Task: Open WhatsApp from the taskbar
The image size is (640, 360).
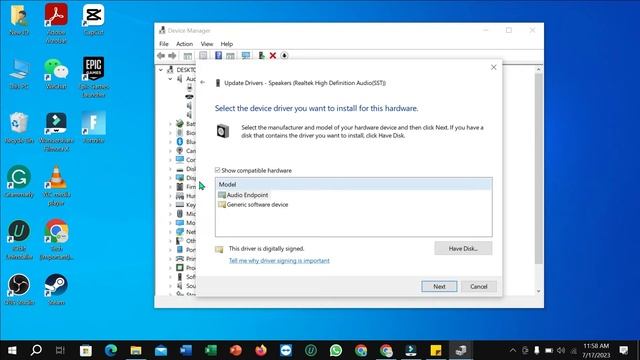Action: pyautogui.click(x=336, y=350)
